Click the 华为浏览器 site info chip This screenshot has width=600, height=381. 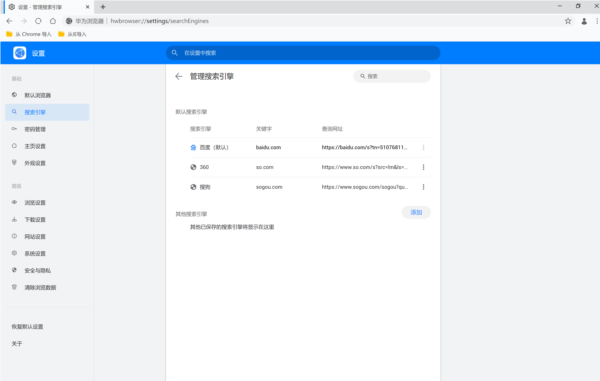(x=85, y=21)
